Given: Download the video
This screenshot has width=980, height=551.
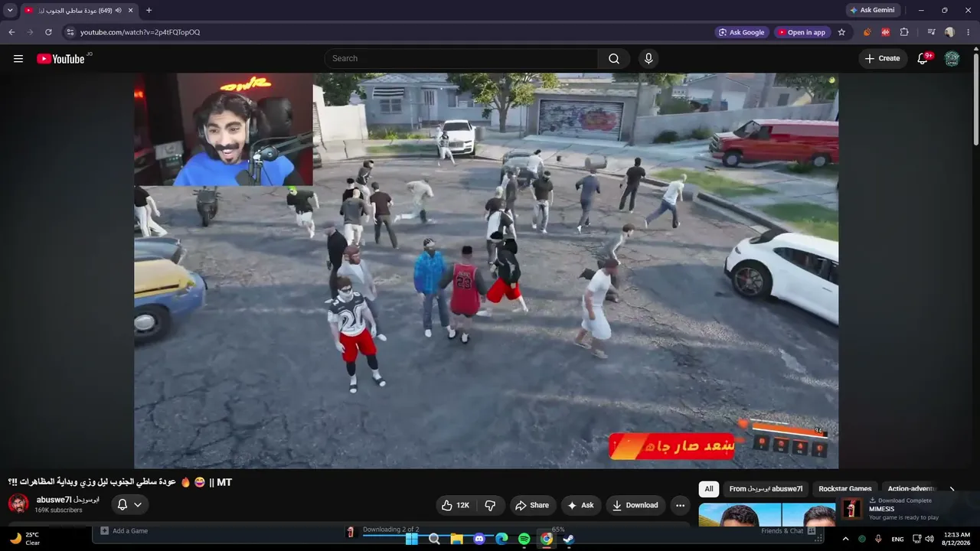Looking at the screenshot, I should click(635, 505).
